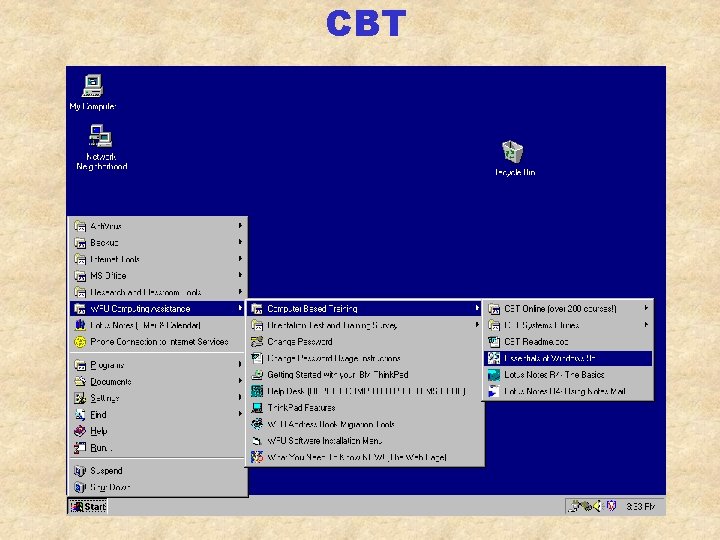Click the Suspend icon in Start menu
This screenshot has height=540, width=720.
(80, 471)
